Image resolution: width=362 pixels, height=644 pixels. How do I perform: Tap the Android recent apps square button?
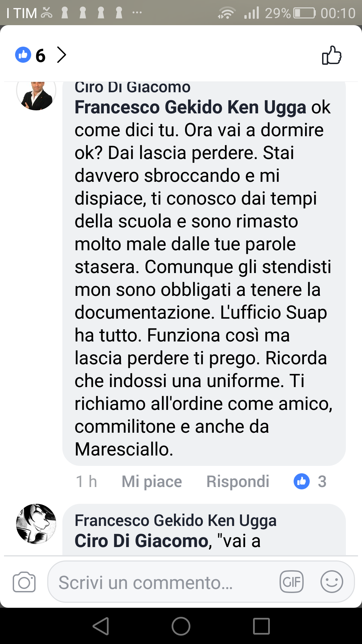tap(261, 626)
